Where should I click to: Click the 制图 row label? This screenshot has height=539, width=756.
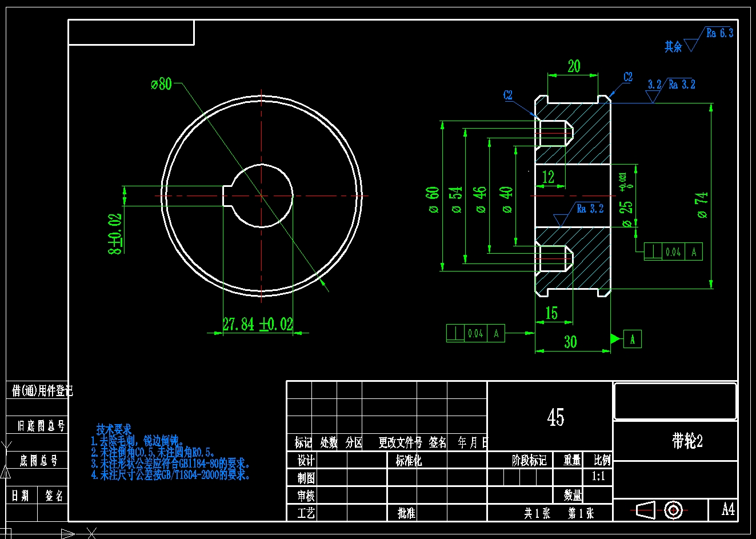(306, 477)
